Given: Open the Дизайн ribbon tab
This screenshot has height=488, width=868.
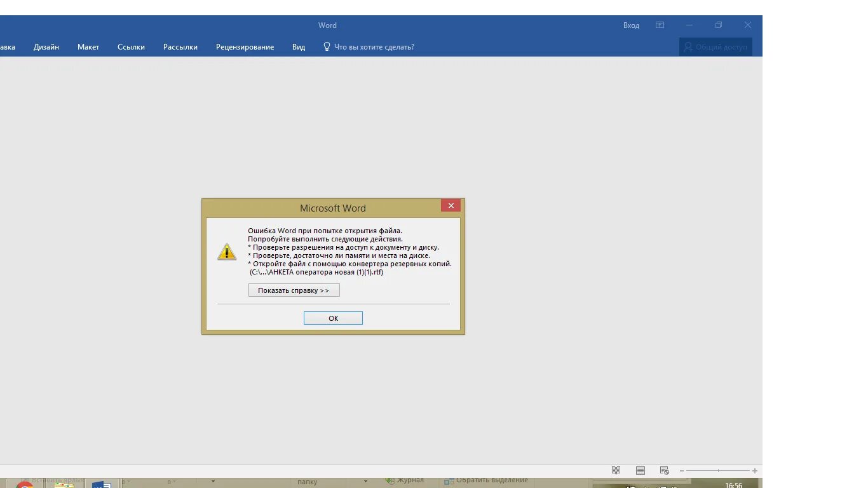Looking at the screenshot, I should coord(46,47).
